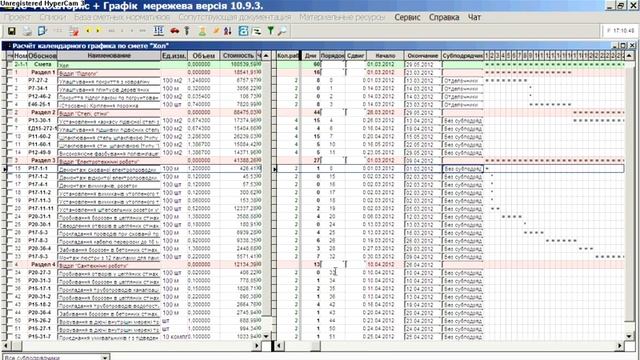This screenshot has height=360, width=640.
Task: Click Gantt pane vertical scrollbar down arrow
Action: (x=629, y=336)
